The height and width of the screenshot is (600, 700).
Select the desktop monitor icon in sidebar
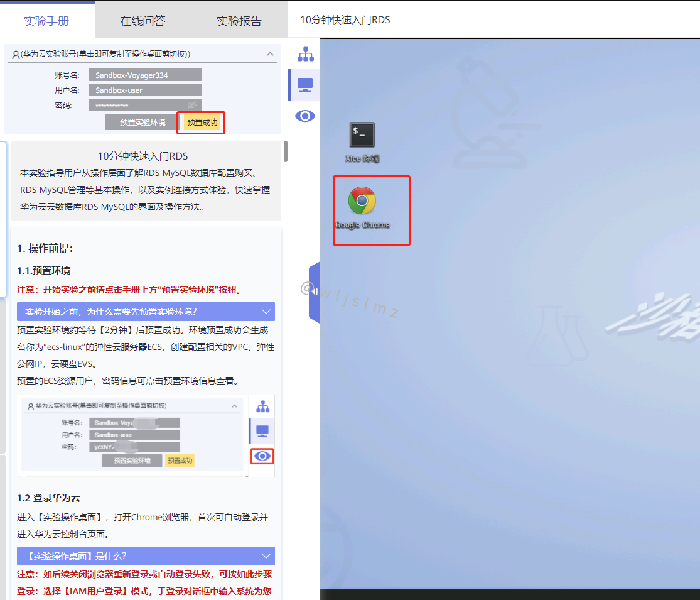click(305, 85)
